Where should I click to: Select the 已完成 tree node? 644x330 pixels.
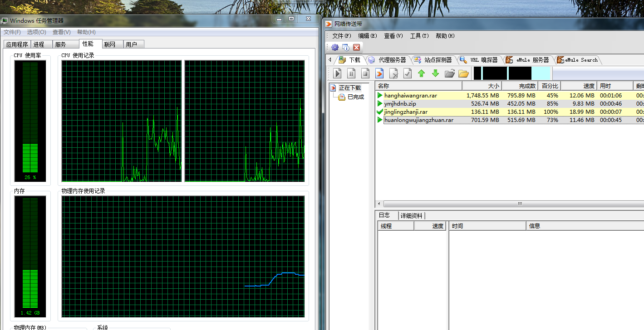click(x=355, y=97)
